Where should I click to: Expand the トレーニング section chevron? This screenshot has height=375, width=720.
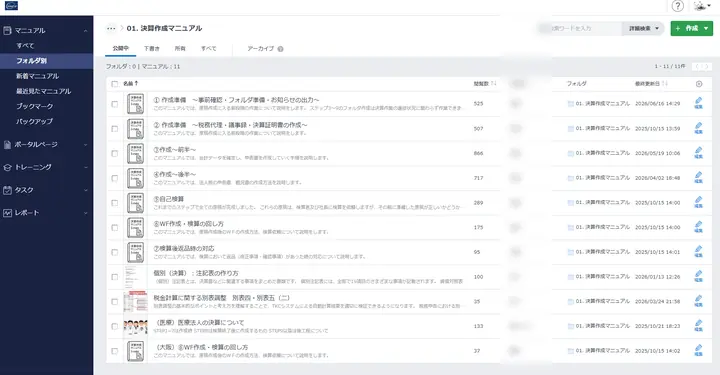pos(85,168)
